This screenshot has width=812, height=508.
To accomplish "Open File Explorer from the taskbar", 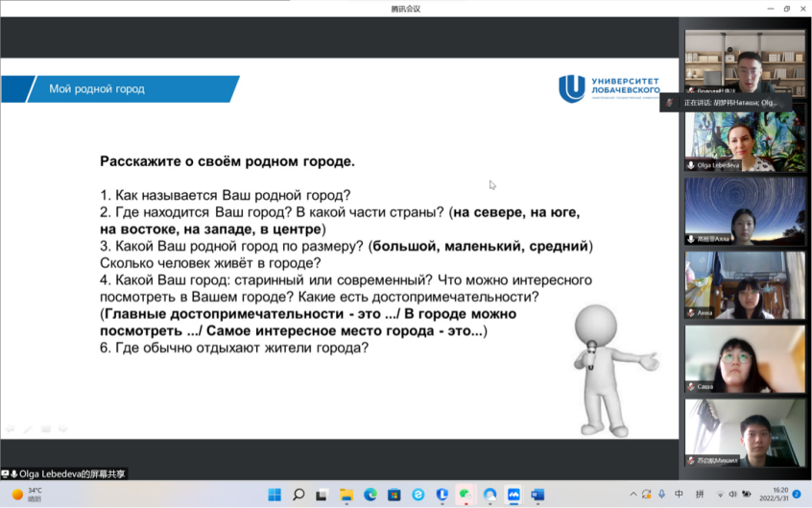I will [346, 495].
